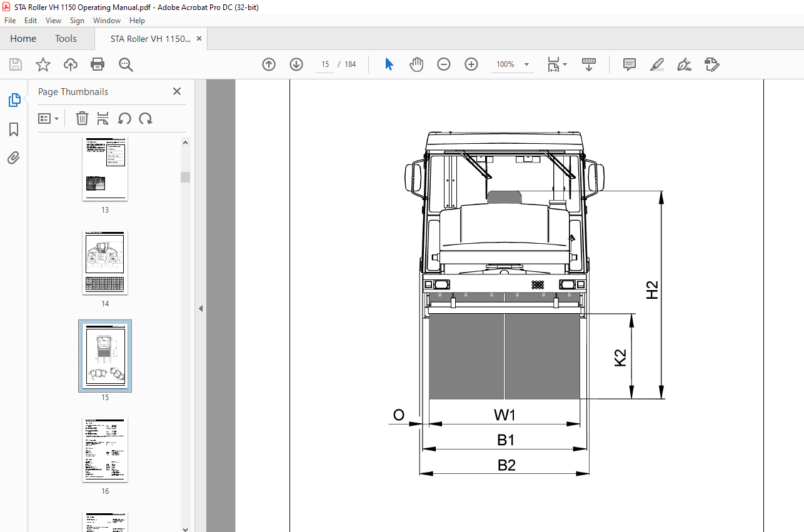Open the Page Thumbnails panel icon in the sidebar
Image resolution: width=804 pixels, height=532 pixels.
pyautogui.click(x=14, y=100)
